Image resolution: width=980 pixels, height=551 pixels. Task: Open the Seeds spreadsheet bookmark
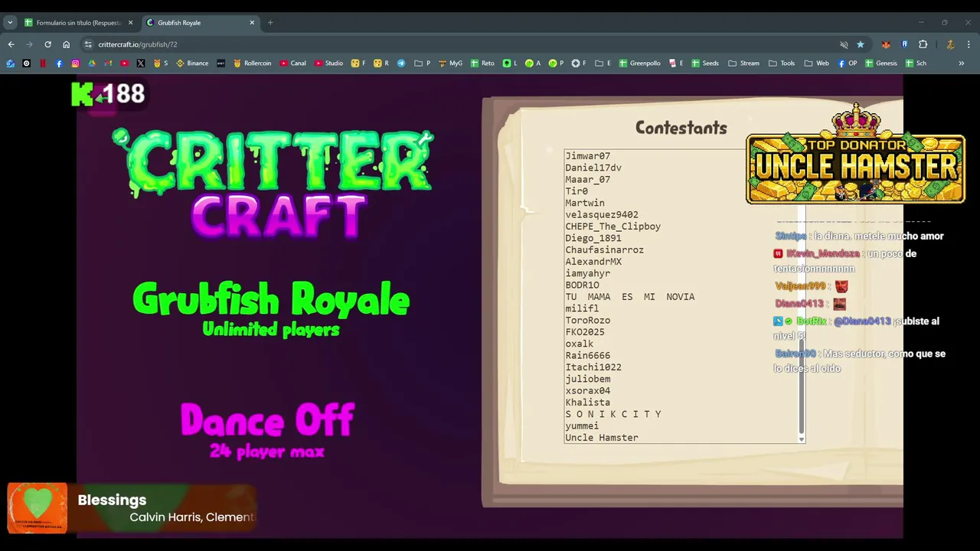[705, 64]
